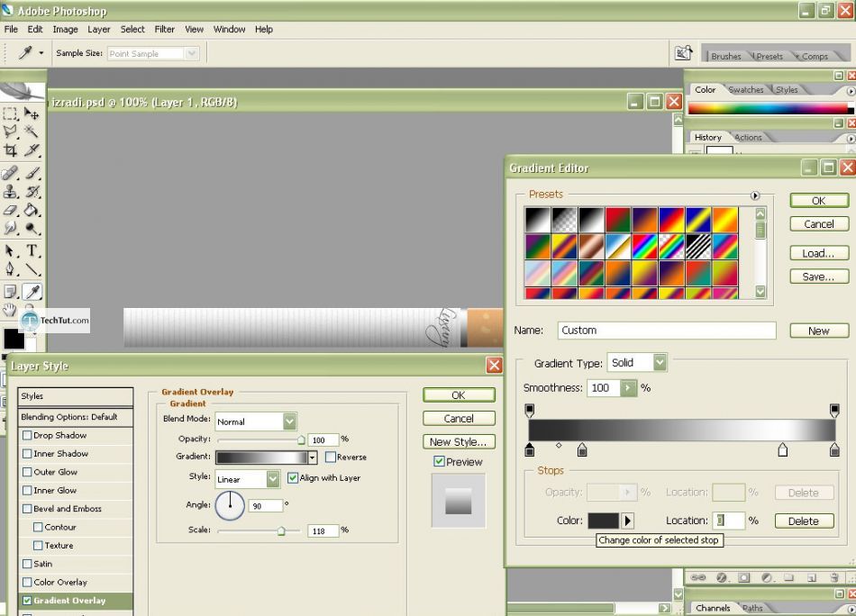
Task: Select the Horizontal Type tool
Action: [32, 250]
